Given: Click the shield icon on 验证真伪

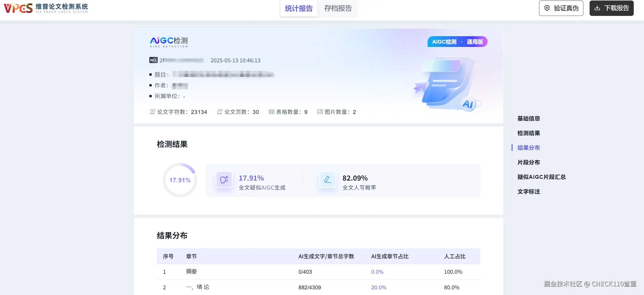Looking at the screenshot, I should click(x=547, y=8).
